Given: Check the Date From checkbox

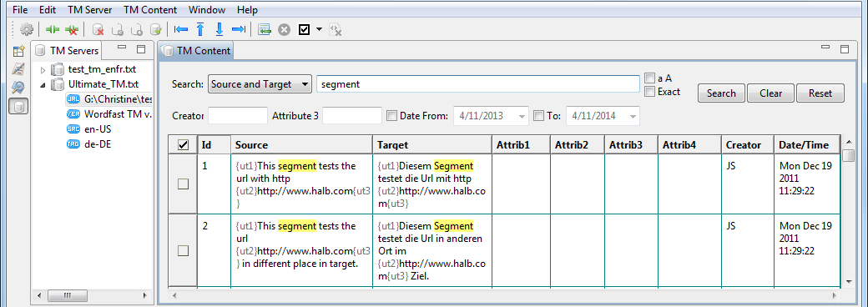Looking at the screenshot, I should point(391,116).
